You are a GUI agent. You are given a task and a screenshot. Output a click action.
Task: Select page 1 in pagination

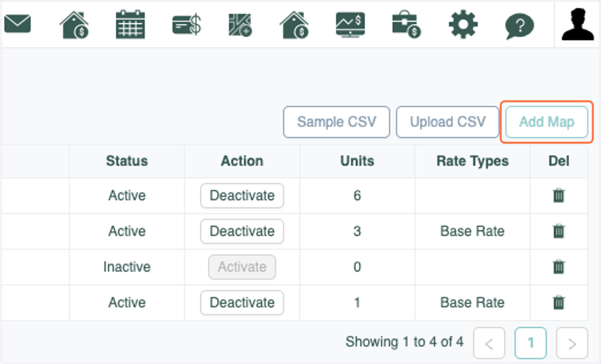530,343
